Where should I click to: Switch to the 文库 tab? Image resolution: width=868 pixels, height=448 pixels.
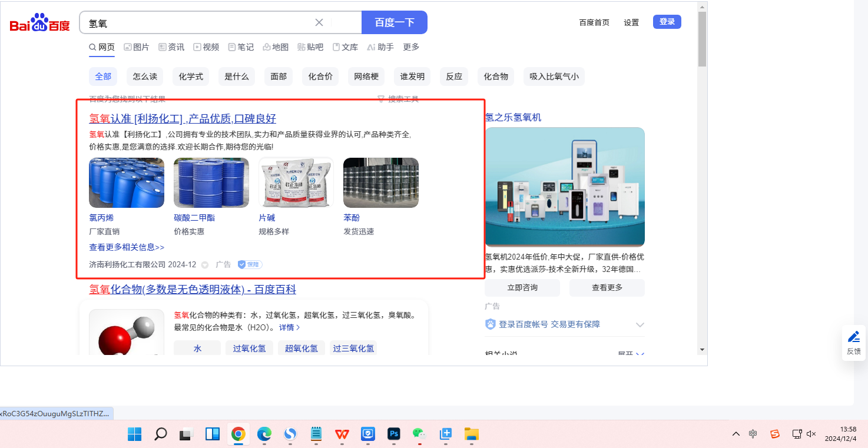click(x=345, y=47)
